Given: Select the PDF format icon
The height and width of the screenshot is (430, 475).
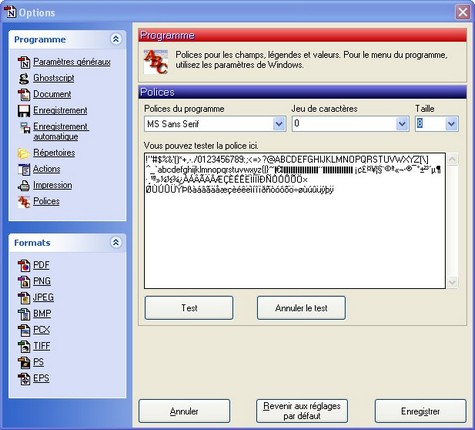Looking at the screenshot, I should [24, 266].
